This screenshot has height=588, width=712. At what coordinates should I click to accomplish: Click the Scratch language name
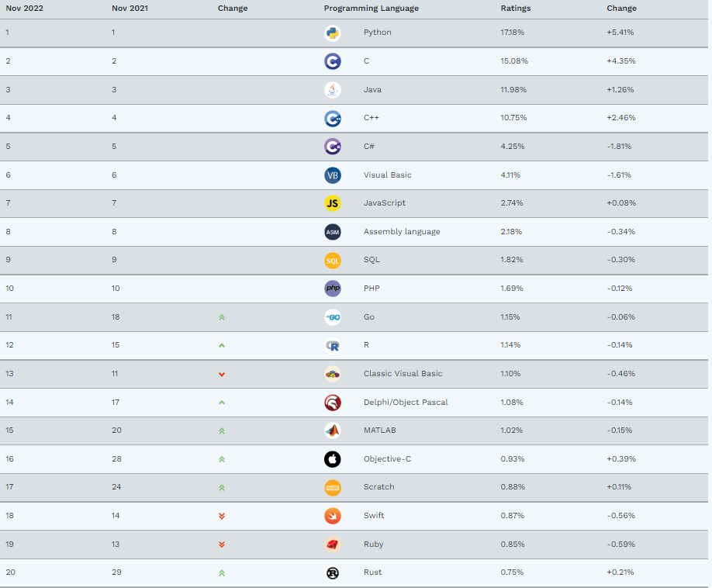pos(378,487)
